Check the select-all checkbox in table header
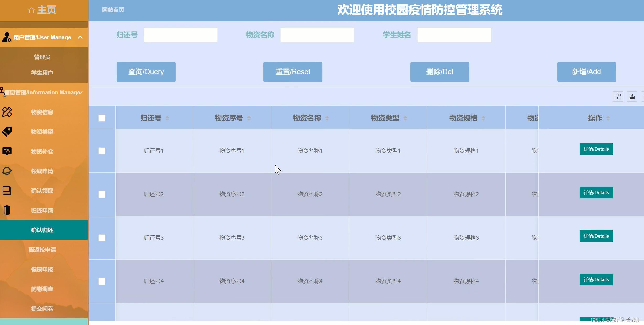 [x=102, y=118]
